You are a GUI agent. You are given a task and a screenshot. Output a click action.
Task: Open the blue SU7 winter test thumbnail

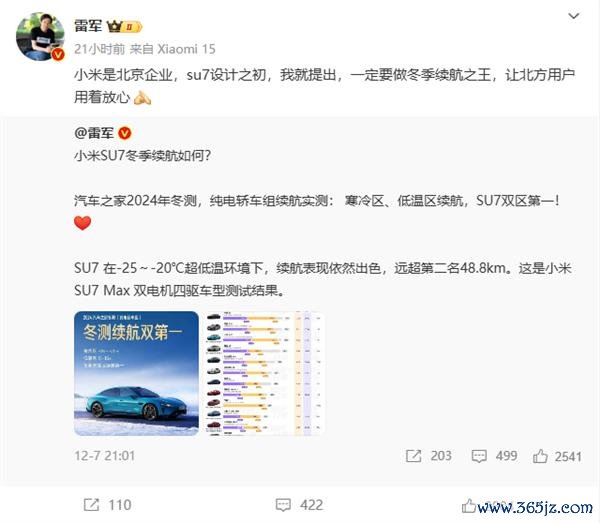pyautogui.click(x=136, y=373)
